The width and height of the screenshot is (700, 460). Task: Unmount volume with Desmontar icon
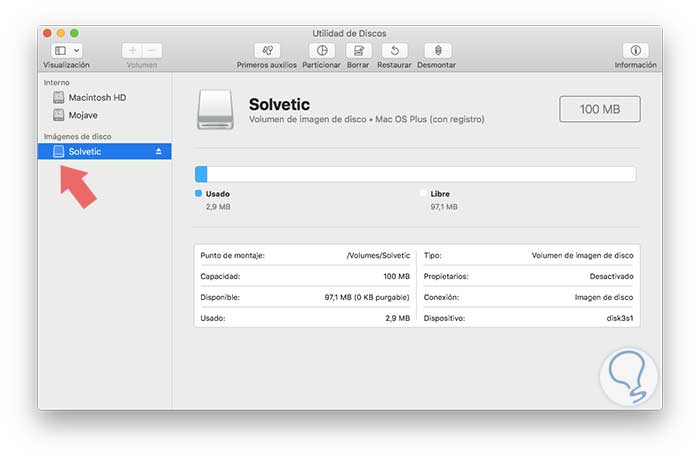438,50
